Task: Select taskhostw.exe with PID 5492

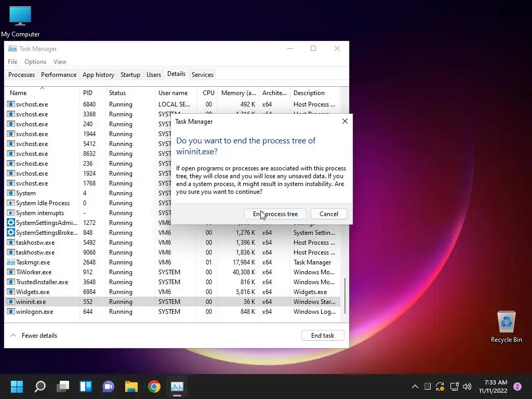Action: coord(172,243)
